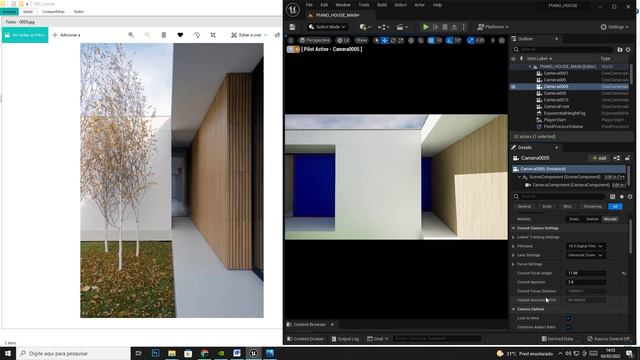
Task: Select the All filter in Details
Action: [x=615, y=207]
